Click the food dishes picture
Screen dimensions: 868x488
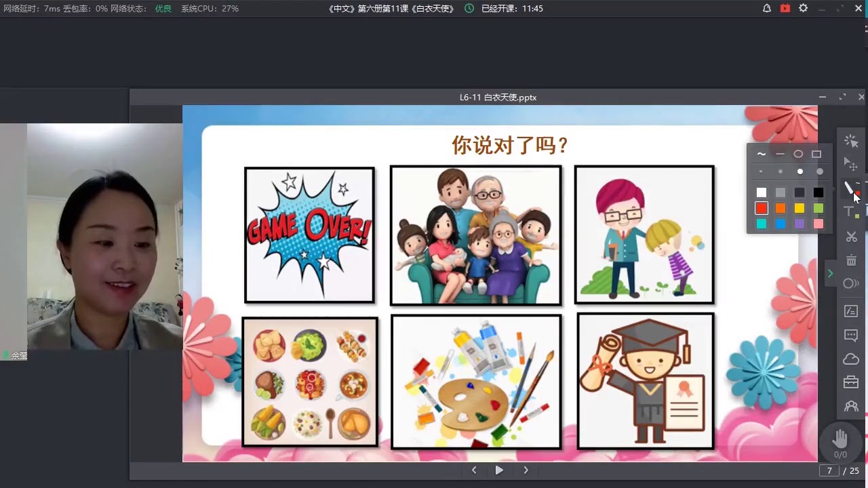(x=310, y=382)
